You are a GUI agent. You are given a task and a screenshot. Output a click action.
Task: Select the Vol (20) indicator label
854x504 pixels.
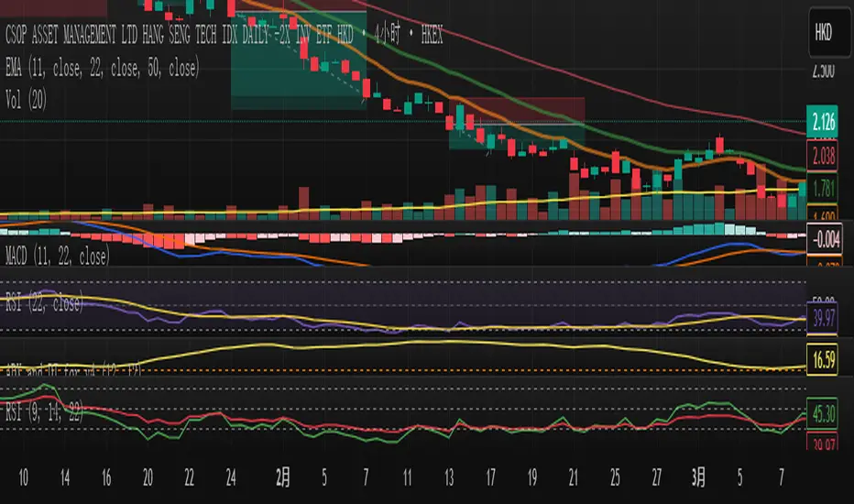27,100
